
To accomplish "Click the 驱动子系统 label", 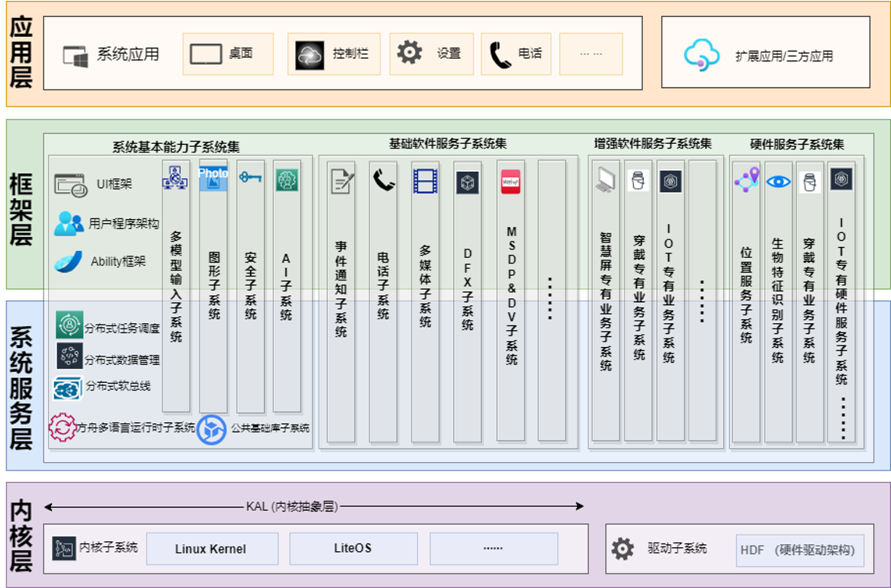I will 677,548.
